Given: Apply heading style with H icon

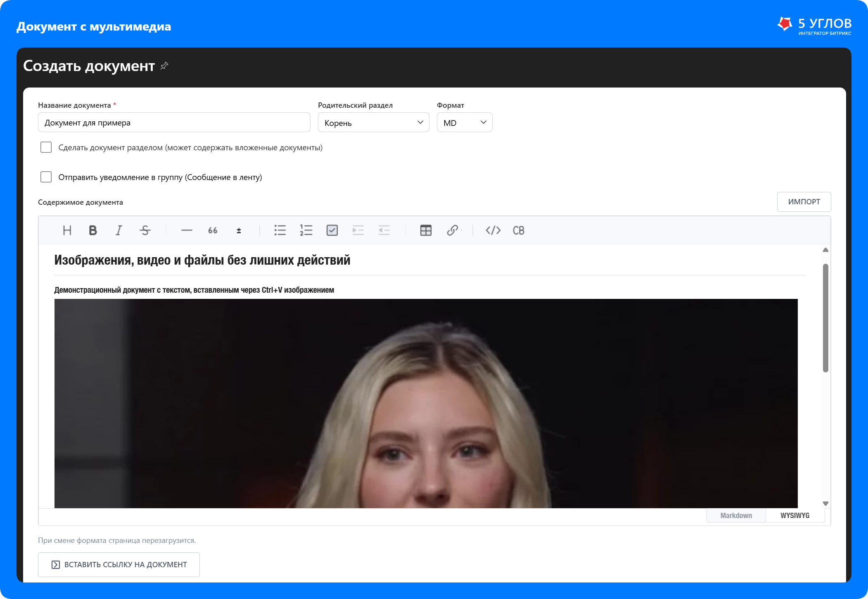Looking at the screenshot, I should [67, 230].
